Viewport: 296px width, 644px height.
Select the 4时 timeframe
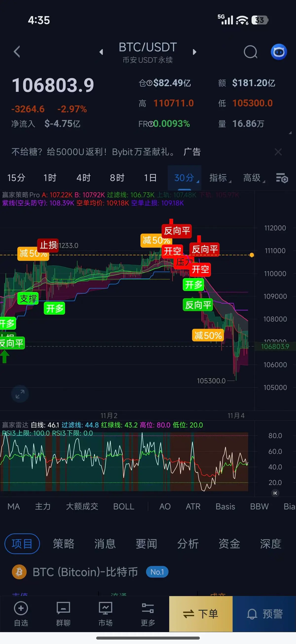click(83, 178)
